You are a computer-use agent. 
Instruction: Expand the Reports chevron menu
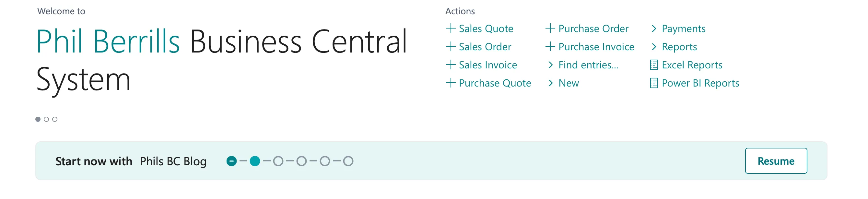[673, 47]
